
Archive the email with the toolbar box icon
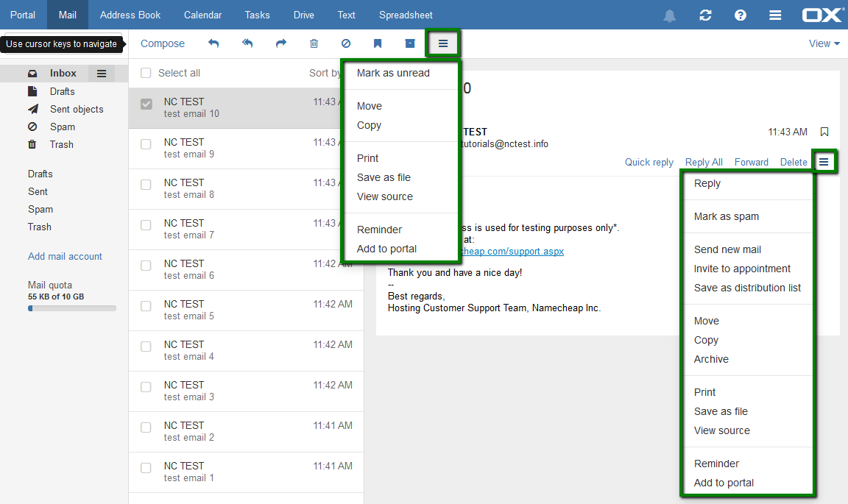click(410, 43)
